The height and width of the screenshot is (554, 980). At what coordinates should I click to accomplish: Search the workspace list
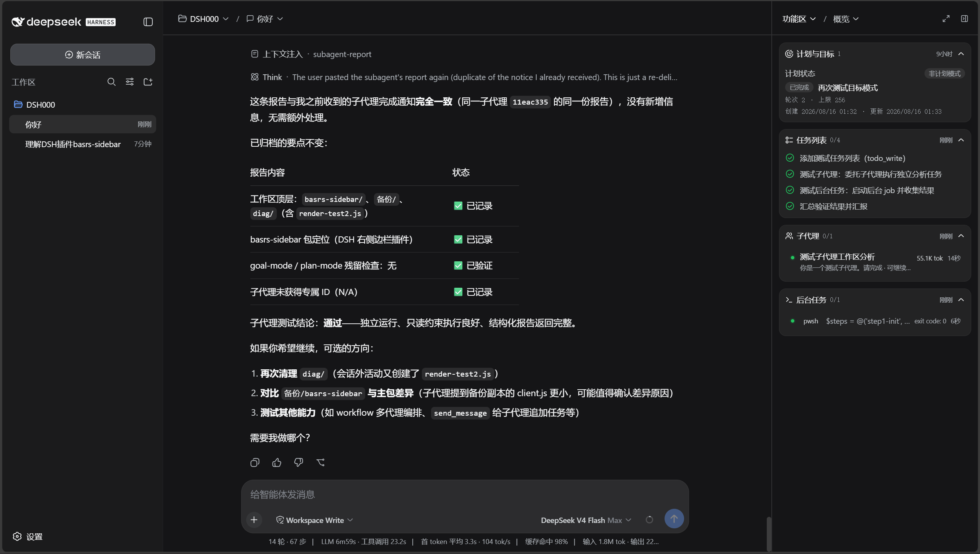(111, 82)
